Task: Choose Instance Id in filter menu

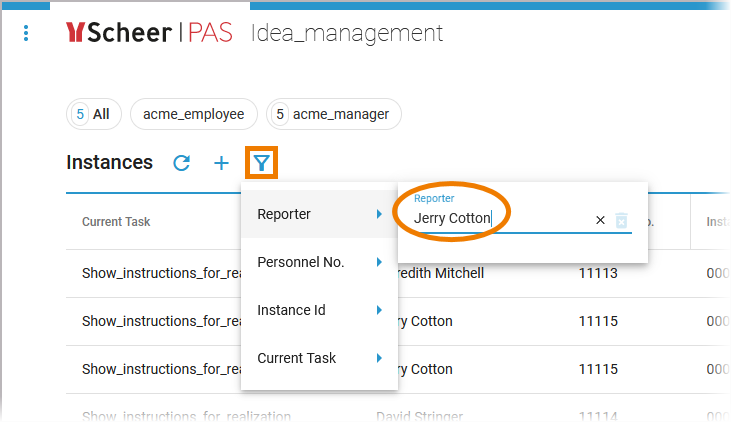Action: [x=291, y=310]
